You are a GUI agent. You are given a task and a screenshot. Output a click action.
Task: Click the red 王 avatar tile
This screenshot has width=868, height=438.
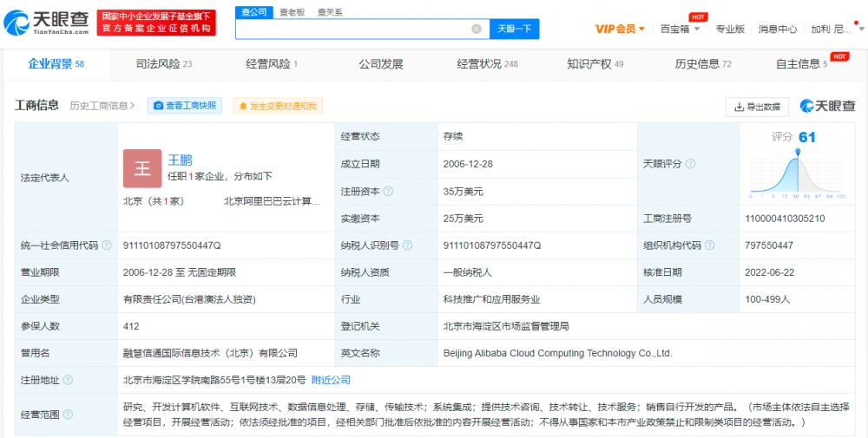point(142,168)
